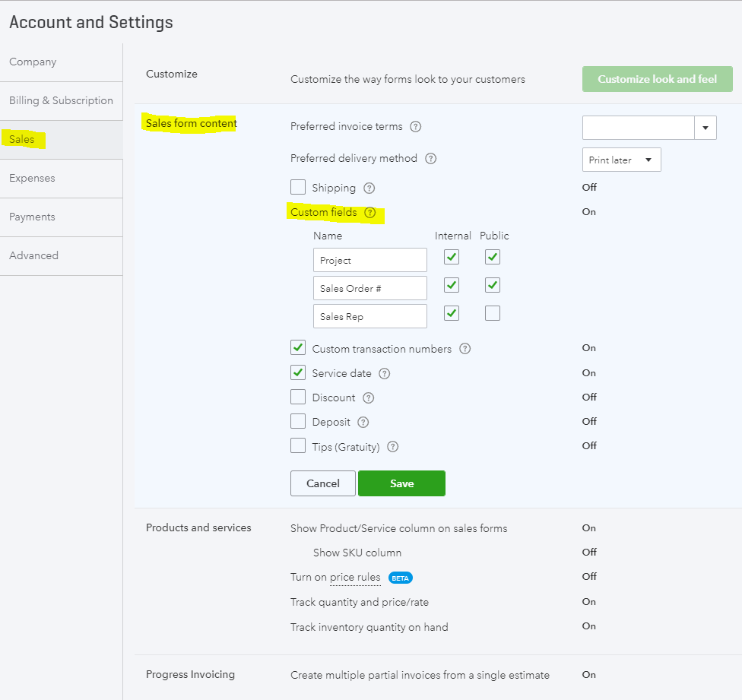742x700 pixels.
Task: Click help icon for Custom transaction numbers
Action: 465,349
